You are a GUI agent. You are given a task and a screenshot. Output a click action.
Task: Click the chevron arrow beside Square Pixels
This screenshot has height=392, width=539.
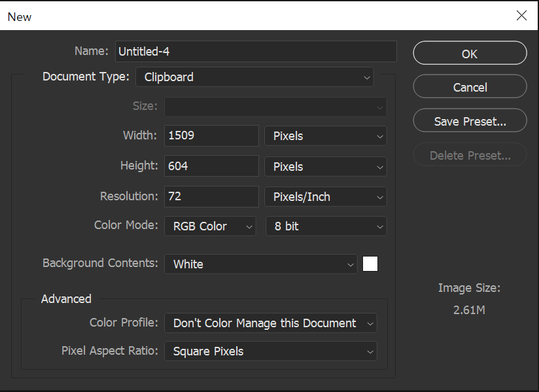370,352
